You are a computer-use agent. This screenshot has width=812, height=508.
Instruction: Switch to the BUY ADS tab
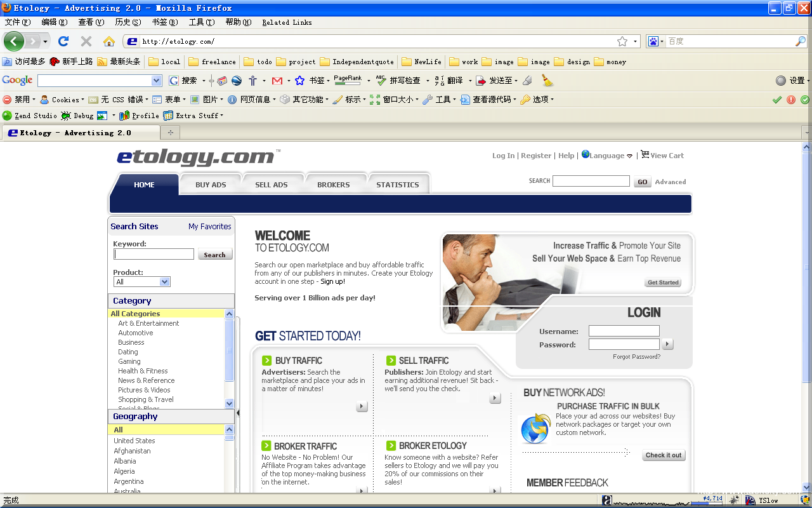click(211, 185)
